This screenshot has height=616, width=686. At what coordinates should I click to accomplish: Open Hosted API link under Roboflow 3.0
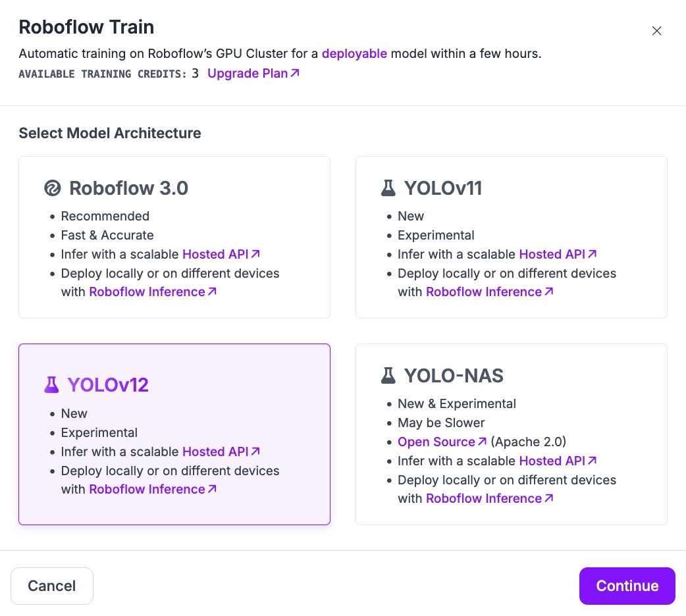[x=215, y=254]
